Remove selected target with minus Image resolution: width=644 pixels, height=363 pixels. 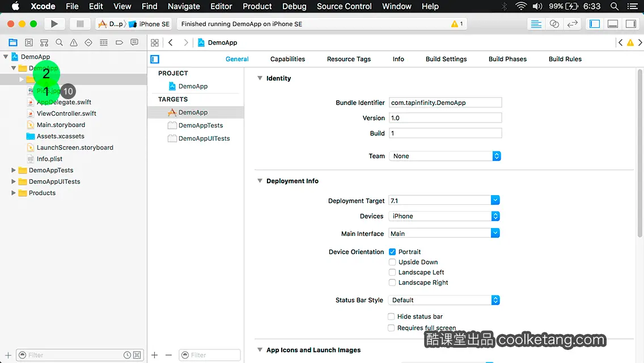tap(168, 355)
